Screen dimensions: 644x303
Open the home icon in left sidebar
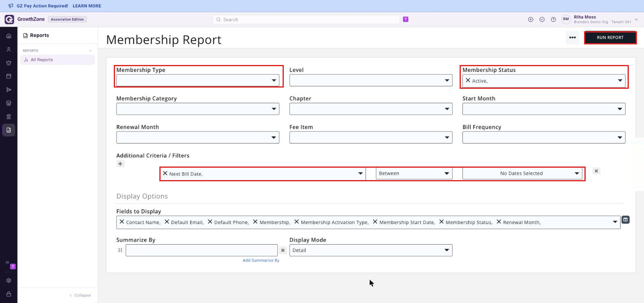coord(9,36)
